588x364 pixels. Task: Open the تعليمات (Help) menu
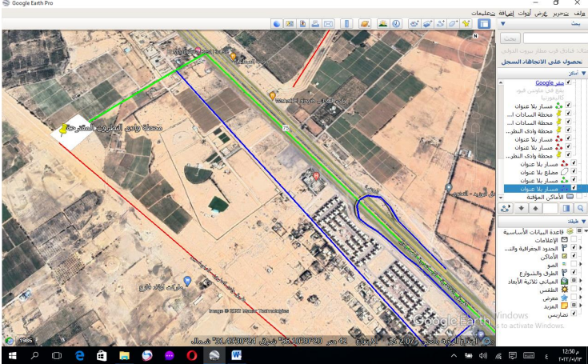(484, 14)
